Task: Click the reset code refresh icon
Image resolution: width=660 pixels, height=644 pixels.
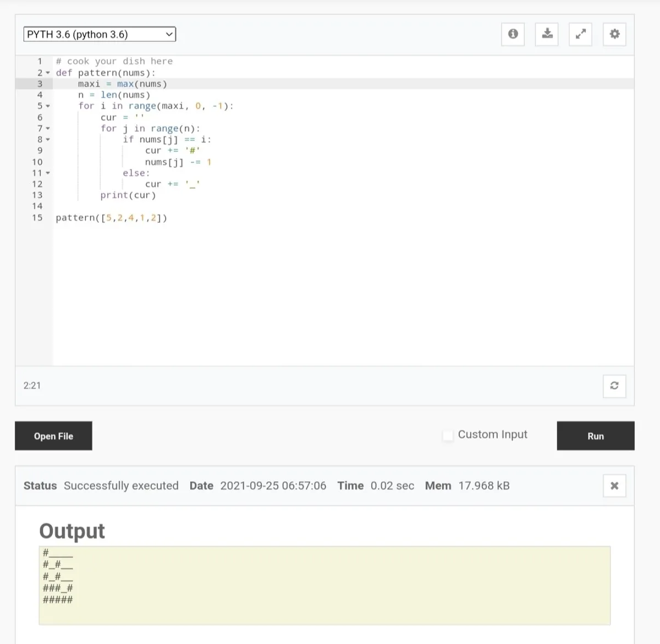Action: tap(614, 386)
